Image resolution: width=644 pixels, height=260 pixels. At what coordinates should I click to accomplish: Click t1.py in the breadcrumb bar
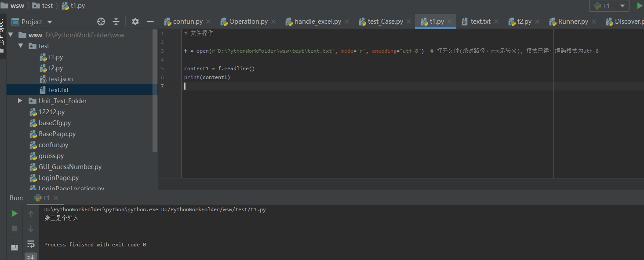(x=73, y=6)
